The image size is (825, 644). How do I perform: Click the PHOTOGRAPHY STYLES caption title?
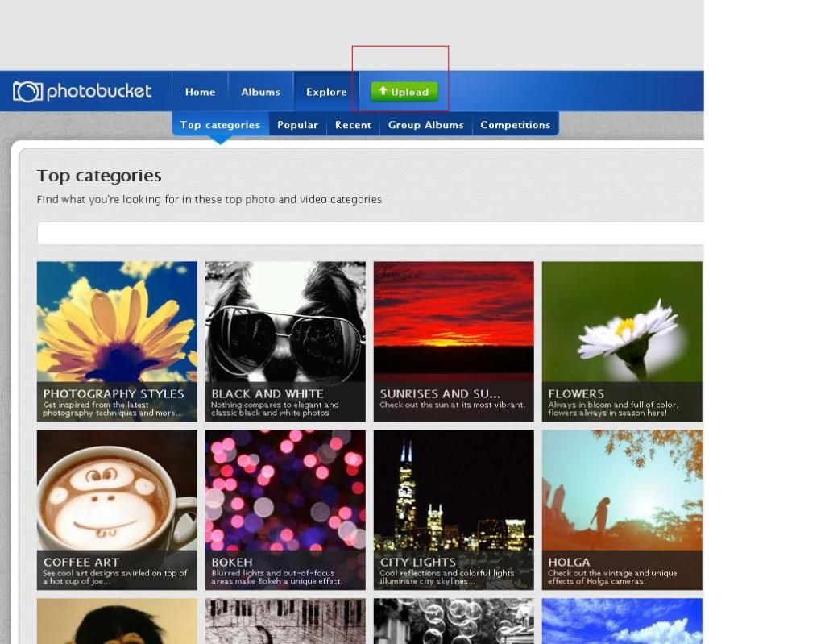pyautogui.click(x=114, y=393)
